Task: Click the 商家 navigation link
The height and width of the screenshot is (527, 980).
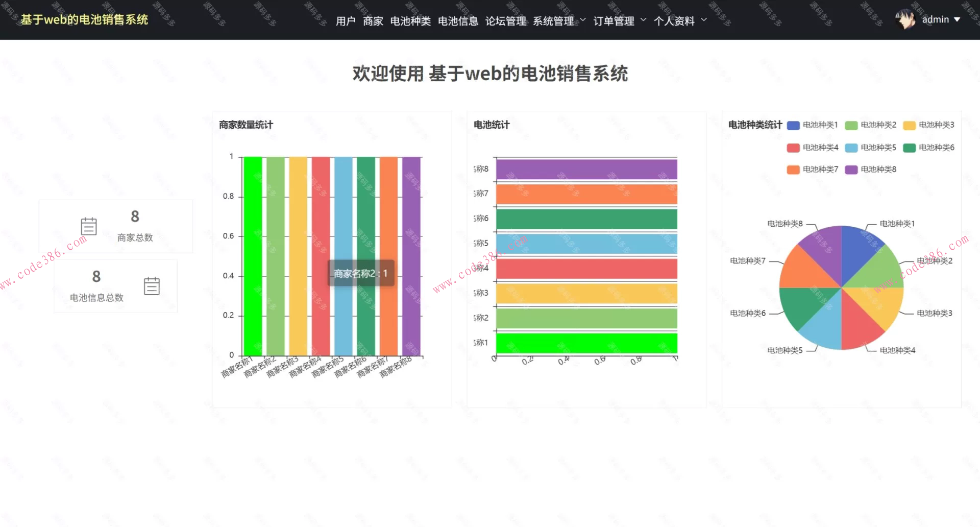Action: tap(373, 21)
